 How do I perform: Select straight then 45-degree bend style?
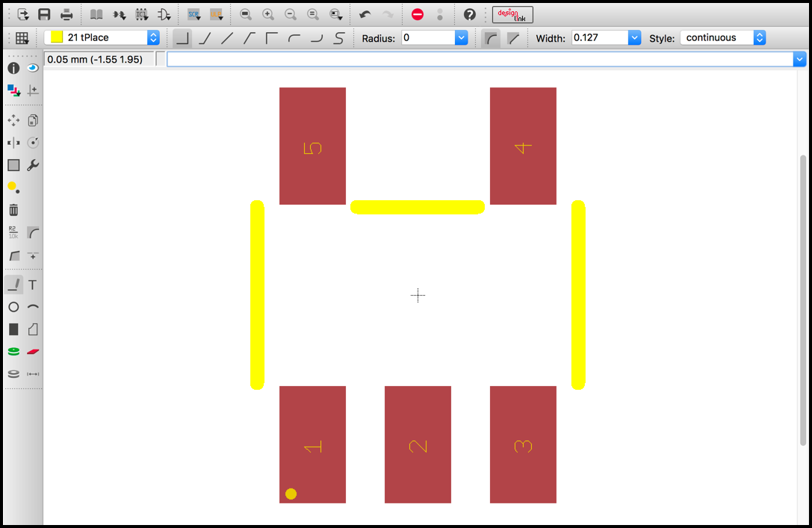click(250, 38)
